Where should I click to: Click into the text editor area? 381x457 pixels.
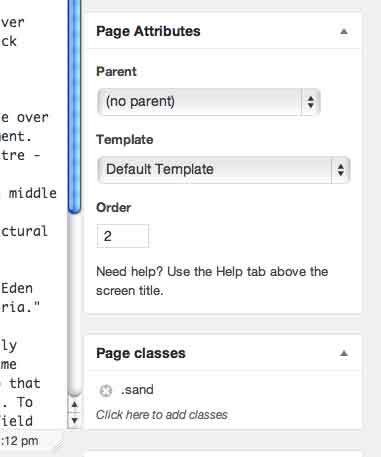pyautogui.click(x=33, y=213)
